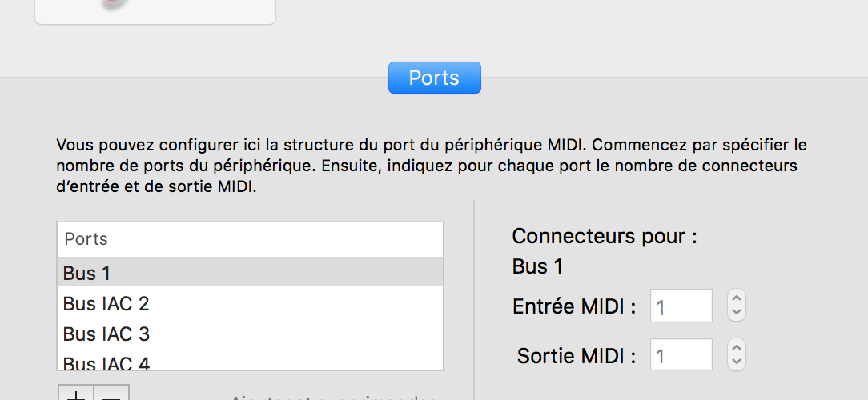Increment the Entrée MIDI stepper up arrow
This screenshot has width=868, height=400.
(737, 298)
